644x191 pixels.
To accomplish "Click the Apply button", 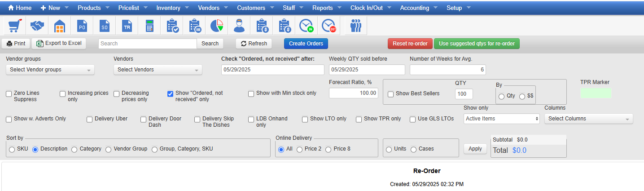I will (x=475, y=149).
